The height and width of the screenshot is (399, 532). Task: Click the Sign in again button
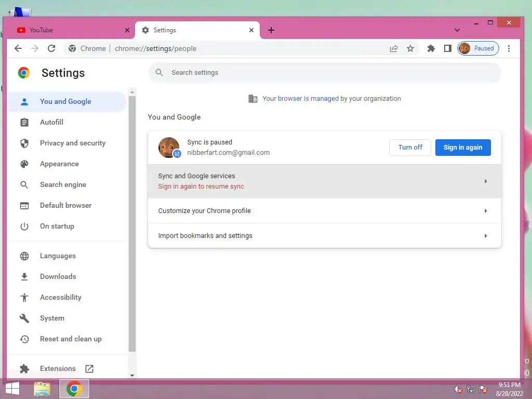(463, 147)
